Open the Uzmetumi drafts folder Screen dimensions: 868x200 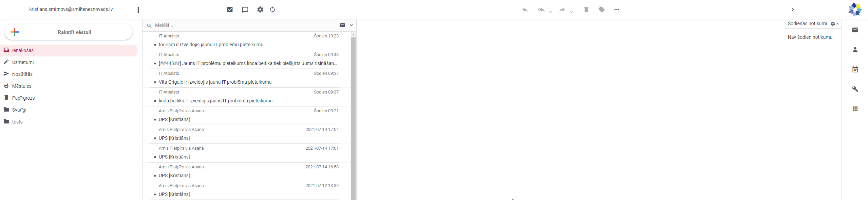coord(23,62)
